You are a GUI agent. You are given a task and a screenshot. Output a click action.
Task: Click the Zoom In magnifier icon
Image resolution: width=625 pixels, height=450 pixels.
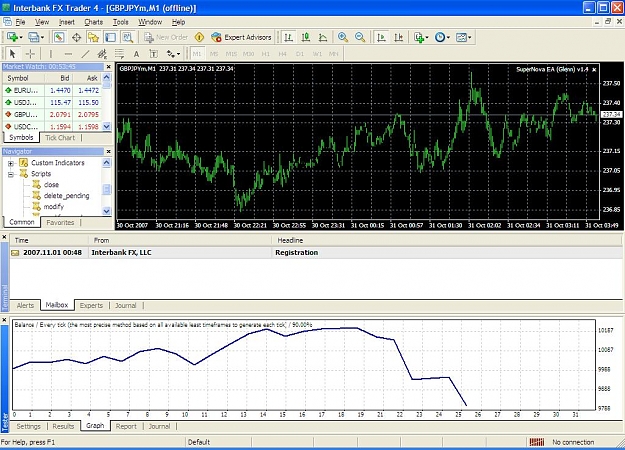tap(342, 37)
